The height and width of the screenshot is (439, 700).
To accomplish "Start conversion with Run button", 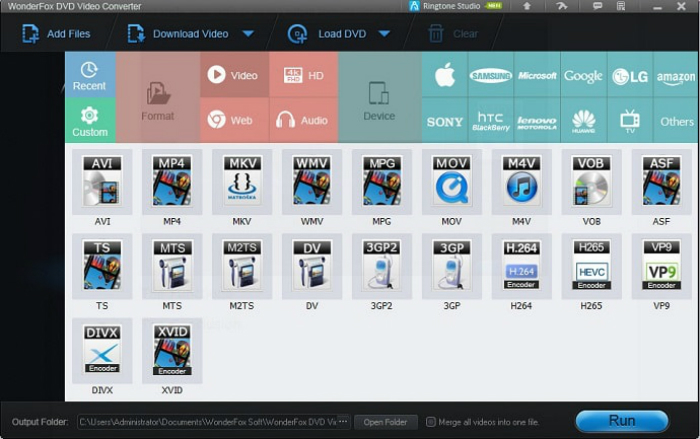I will [x=622, y=421].
